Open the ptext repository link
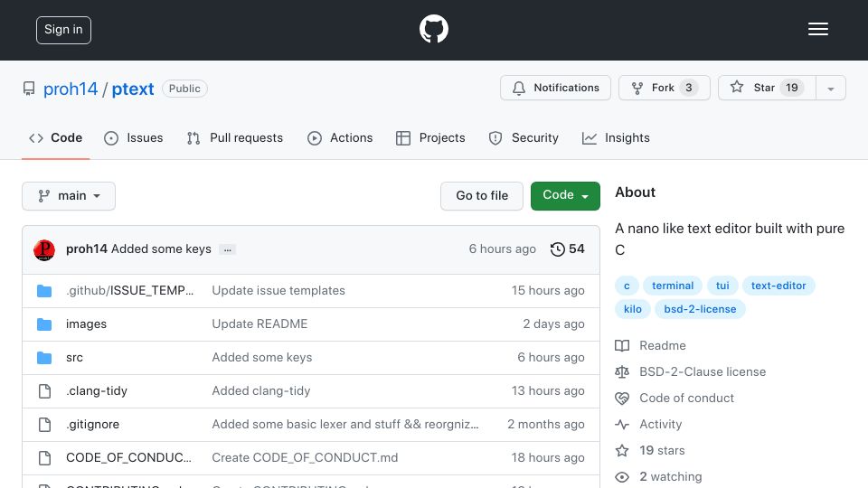This screenshot has width=868, height=488. point(133,89)
